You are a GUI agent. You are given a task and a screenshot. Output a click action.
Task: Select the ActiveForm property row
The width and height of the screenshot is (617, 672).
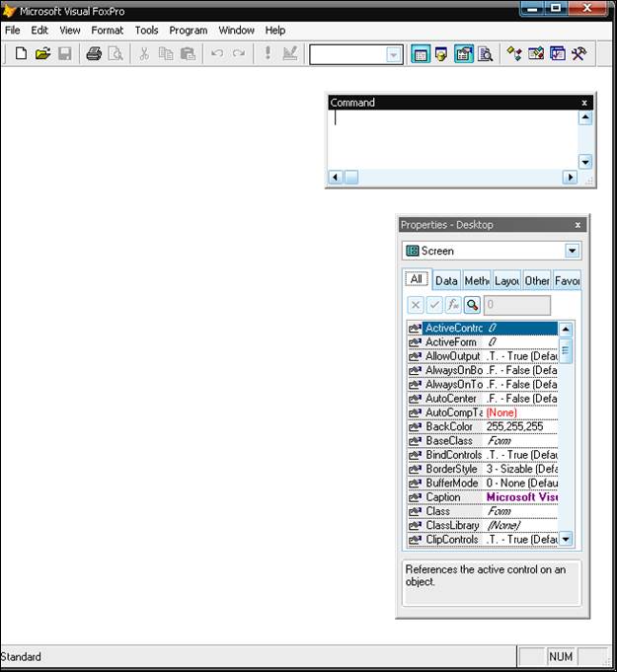coord(483,342)
